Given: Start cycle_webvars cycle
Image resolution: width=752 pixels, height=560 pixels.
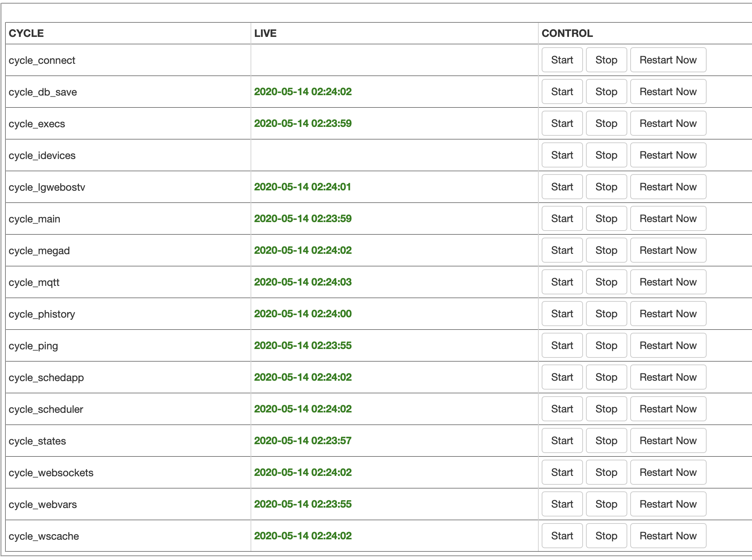Looking at the screenshot, I should pos(562,504).
